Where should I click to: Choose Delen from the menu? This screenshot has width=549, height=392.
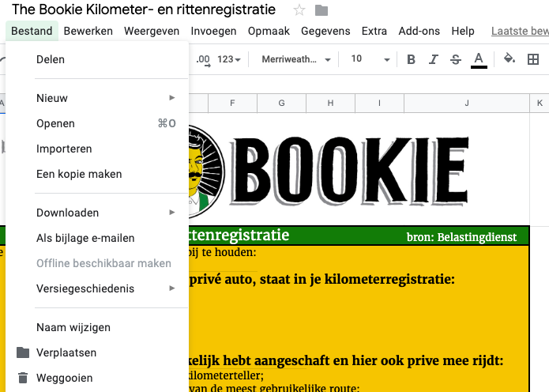click(x=97, y=59)
